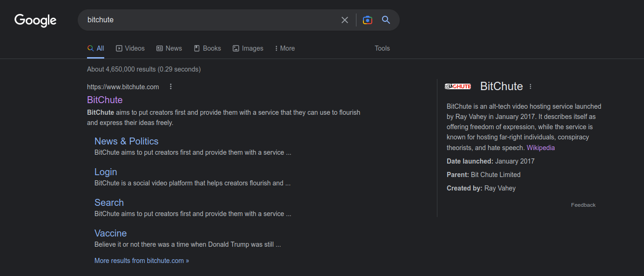Switch to the News tab
Screen dimensions: 644x276
tap(169, 48)
